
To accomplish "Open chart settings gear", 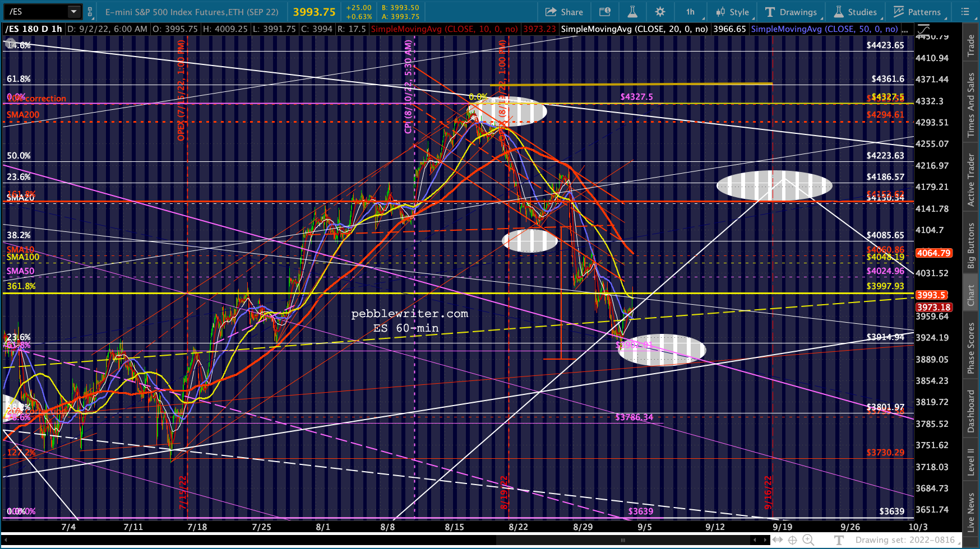I will click(x=660, y=12).
